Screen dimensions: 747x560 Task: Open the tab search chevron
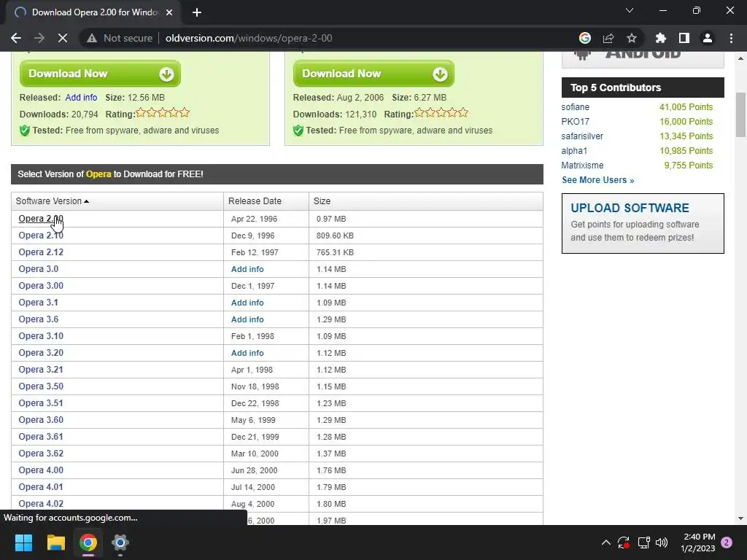point(630,10)
